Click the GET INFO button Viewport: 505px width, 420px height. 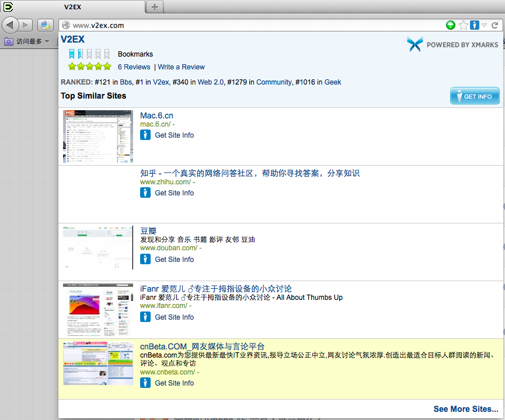(475, 96)
